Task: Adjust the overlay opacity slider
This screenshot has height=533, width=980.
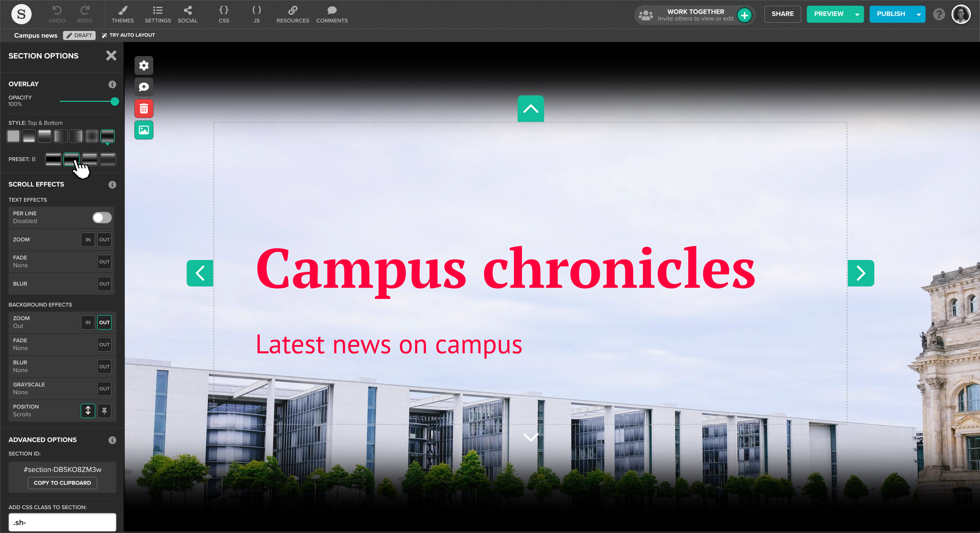Action: pos(115,101)
